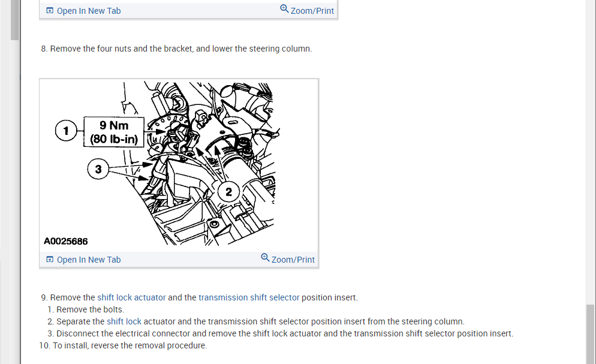This screenshot has width=596, height=364.
Task: Click the left scrollbar thumb
Action: (x=15, y=20)
